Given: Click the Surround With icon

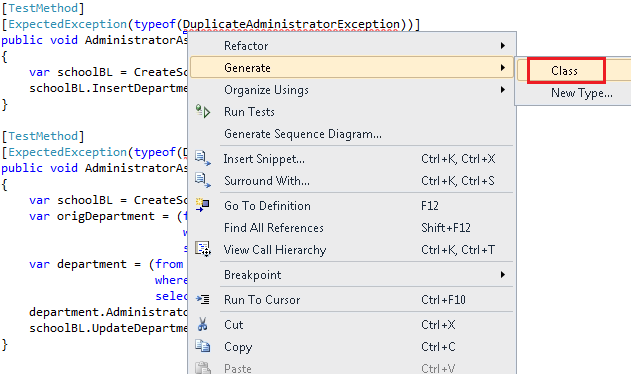Looking at the screenshot, I should [203, 180].
